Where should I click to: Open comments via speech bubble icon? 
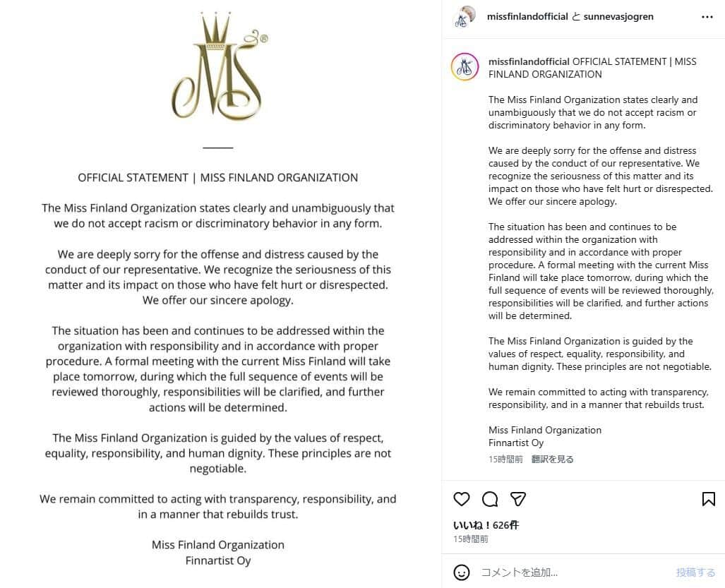coord(490,499)
